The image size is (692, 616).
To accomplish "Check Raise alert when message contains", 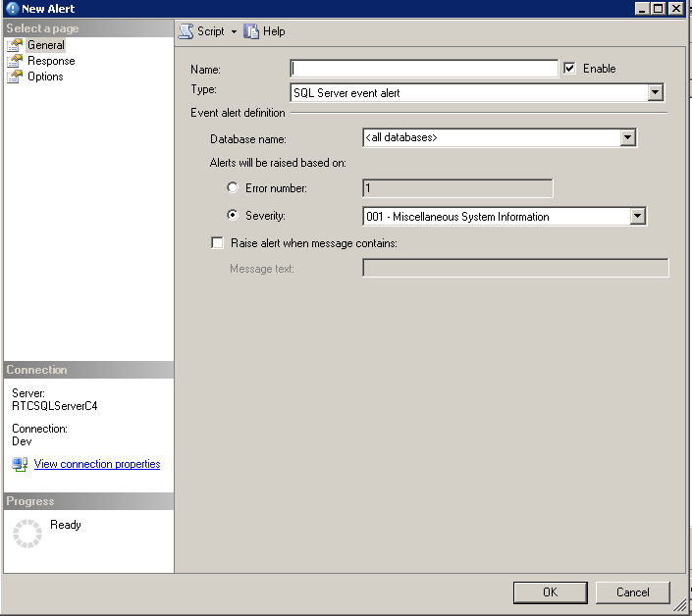I will click(217, 243).
